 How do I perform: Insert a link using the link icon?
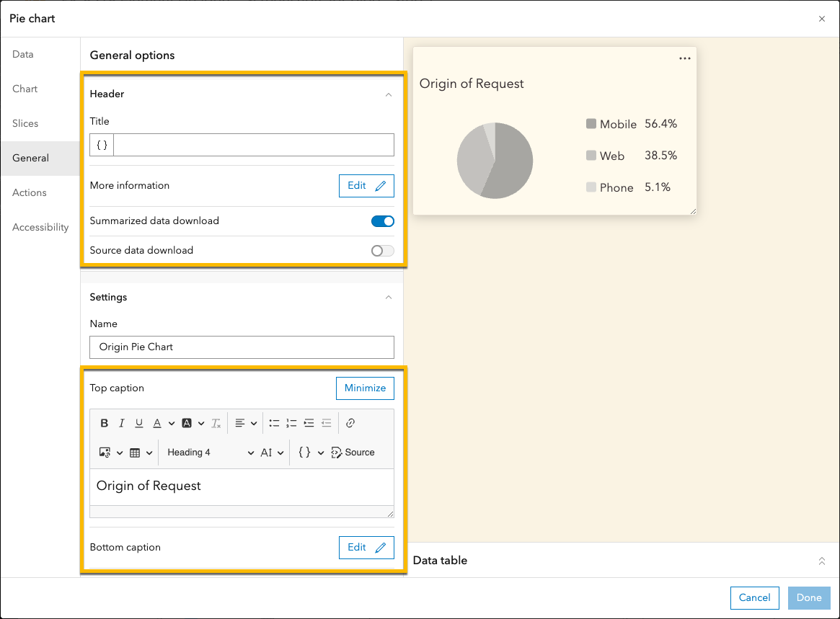coord(350,423)
